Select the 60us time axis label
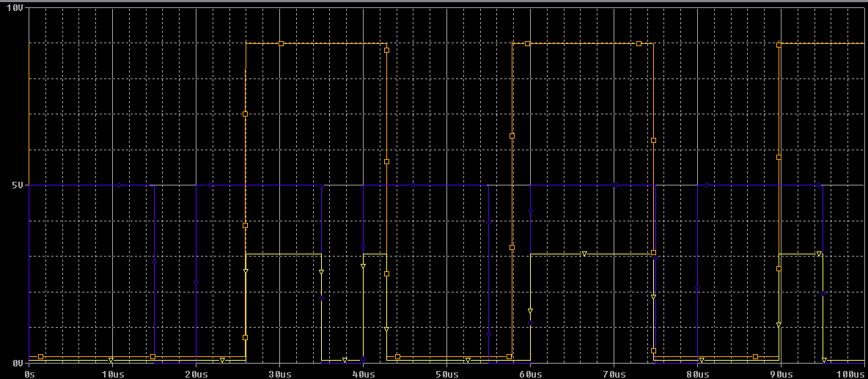Screen dimensions: 868x379 click(530, 374)
